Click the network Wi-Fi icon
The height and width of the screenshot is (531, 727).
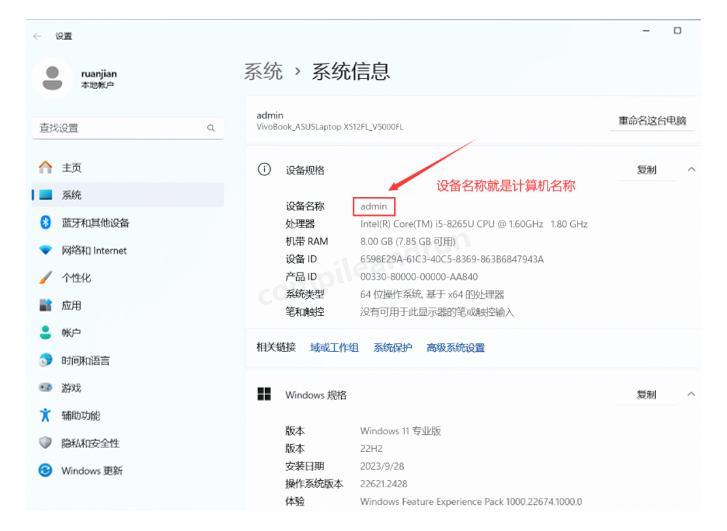click(x=45, y=250)
